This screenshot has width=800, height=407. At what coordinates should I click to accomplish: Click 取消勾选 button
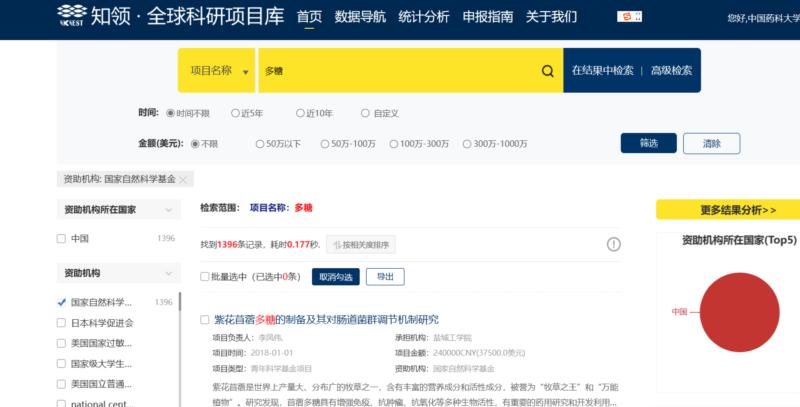336,277
